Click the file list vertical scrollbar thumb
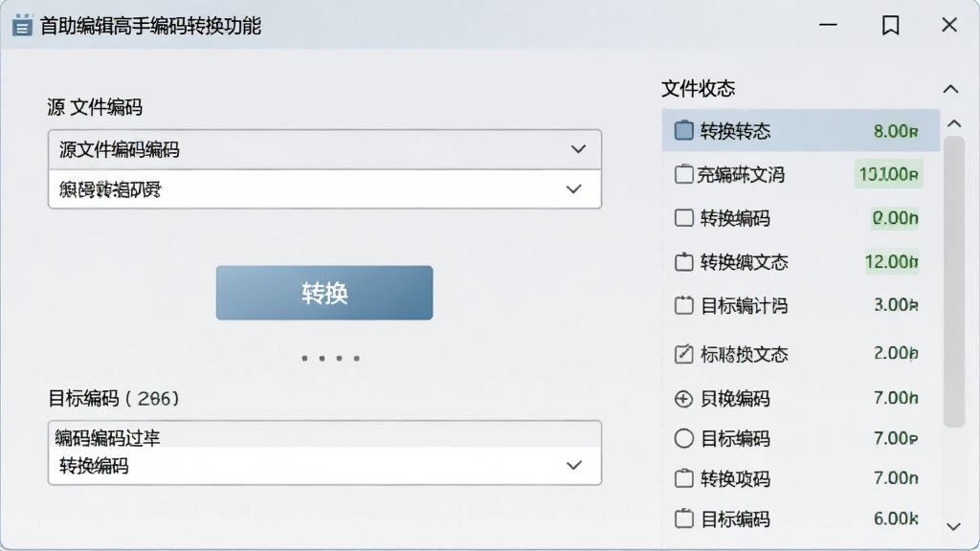This screenshot has height=551, width=980. coord(954,282)
